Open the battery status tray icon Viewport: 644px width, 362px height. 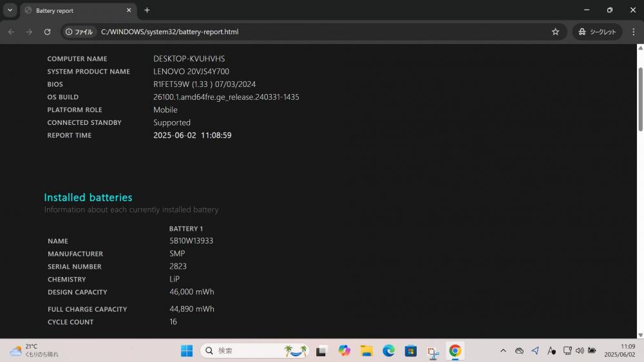pyautogui.click(x=592, y=350)
